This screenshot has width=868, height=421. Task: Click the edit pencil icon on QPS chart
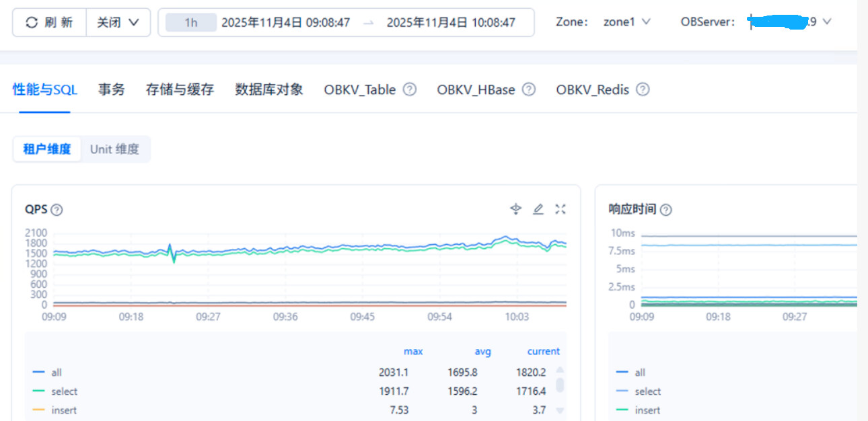pos(538,209)
